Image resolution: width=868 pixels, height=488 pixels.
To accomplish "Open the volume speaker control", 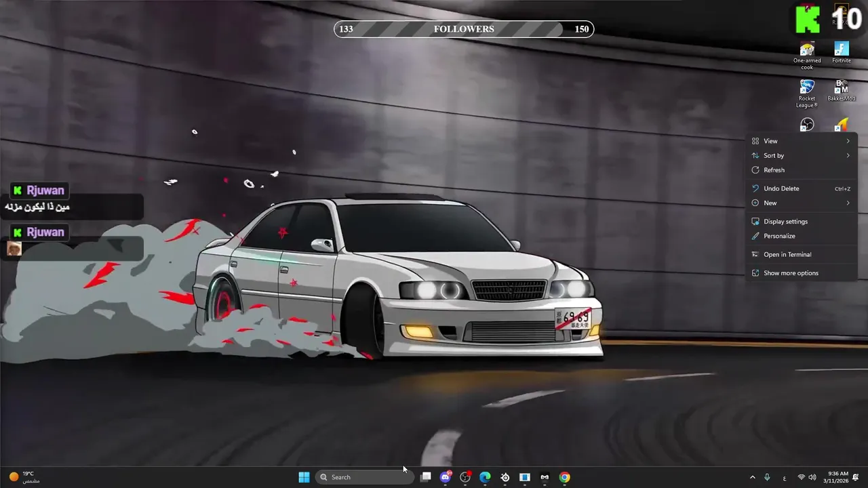I will coord(812,477).
